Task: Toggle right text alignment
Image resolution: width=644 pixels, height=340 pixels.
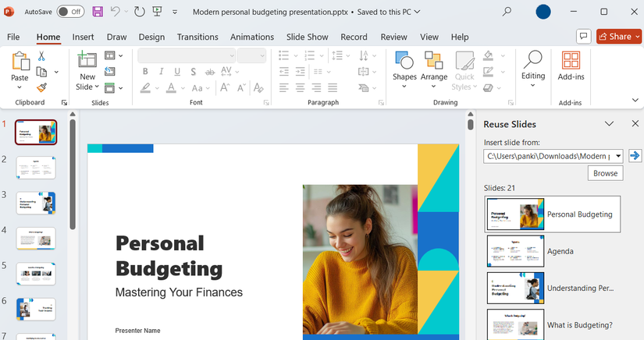Action: pyautogui.click(x=316, y=87)
